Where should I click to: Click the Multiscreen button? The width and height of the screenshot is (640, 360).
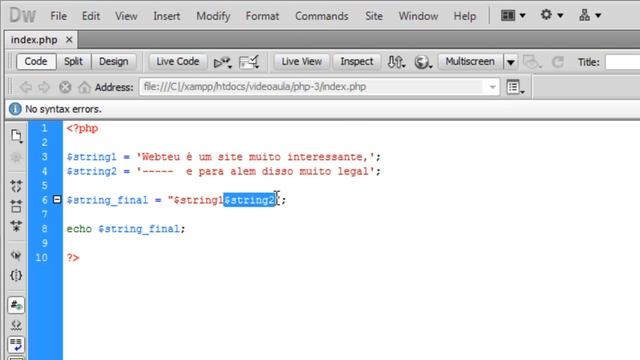pyautogui.click(x=470, y=62)
